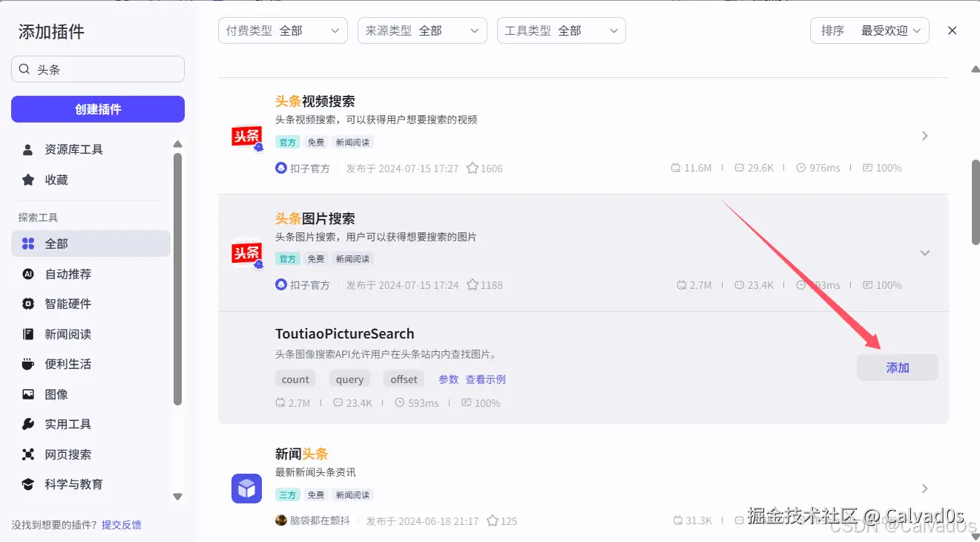Click the 网页搜索 network icon
This screenshot has height=542, width=980.
tap(28, 454)
